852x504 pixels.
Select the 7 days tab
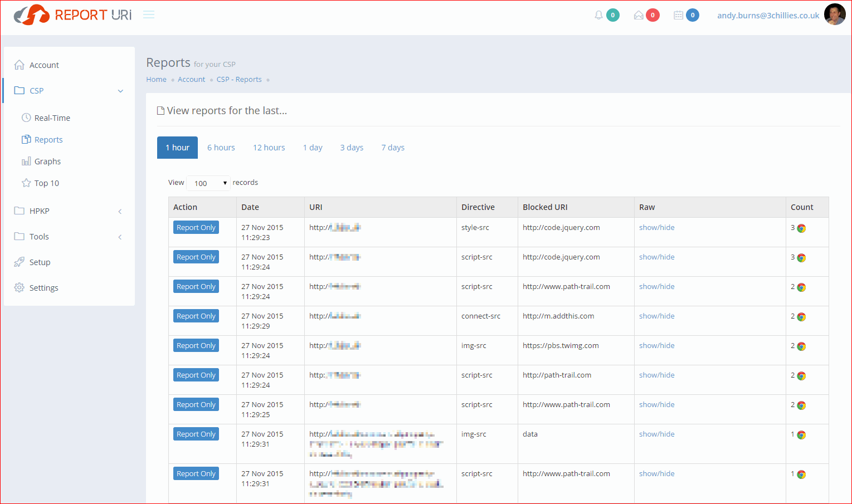tap(393, 148)
